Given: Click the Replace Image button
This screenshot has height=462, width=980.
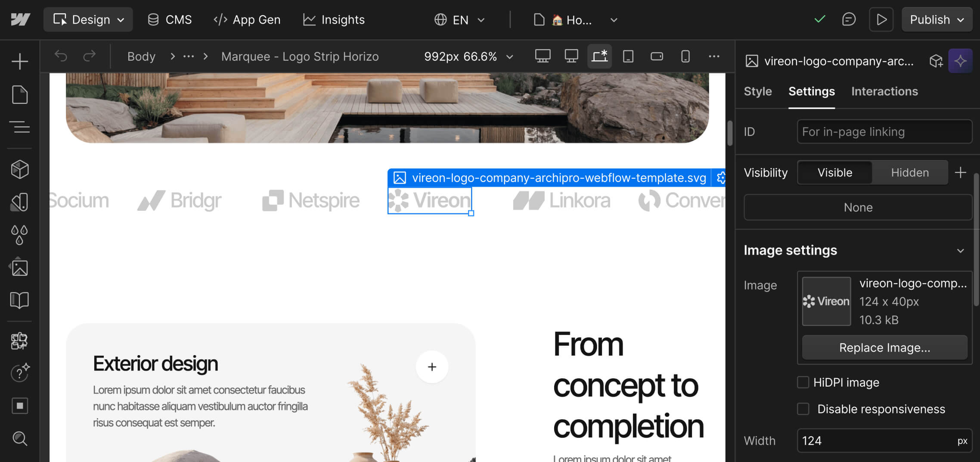Looking at the screenshot, I should click(884, 347).
